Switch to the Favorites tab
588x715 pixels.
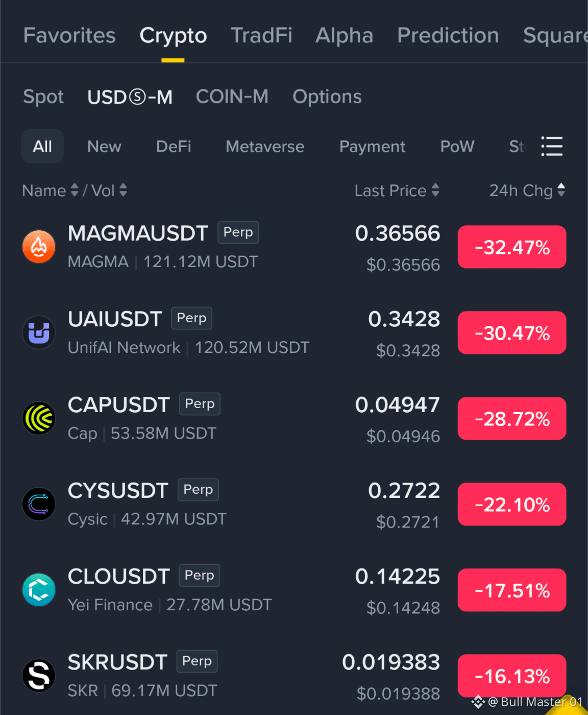pyautogui.click(x=69, y=35)
